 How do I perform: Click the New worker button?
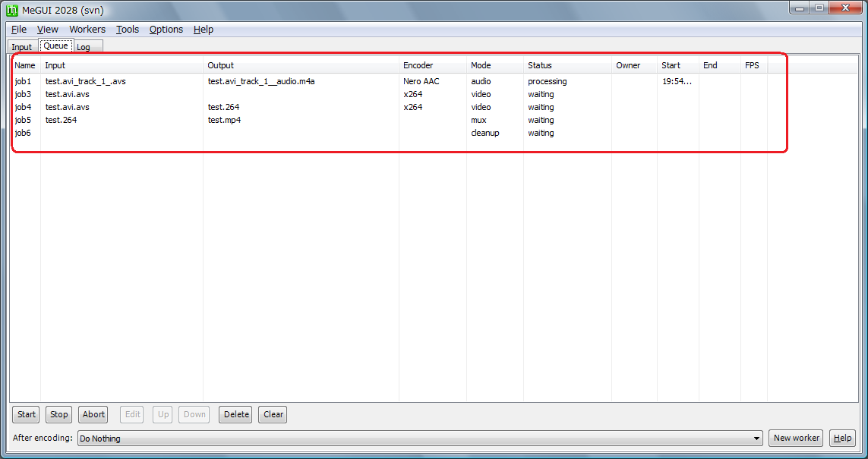click(x=796, y=438)
